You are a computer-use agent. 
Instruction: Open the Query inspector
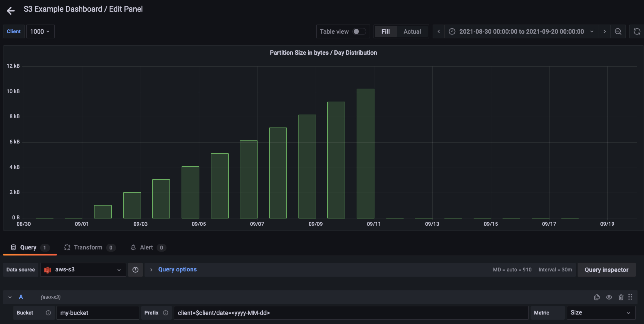coord(606,269)
